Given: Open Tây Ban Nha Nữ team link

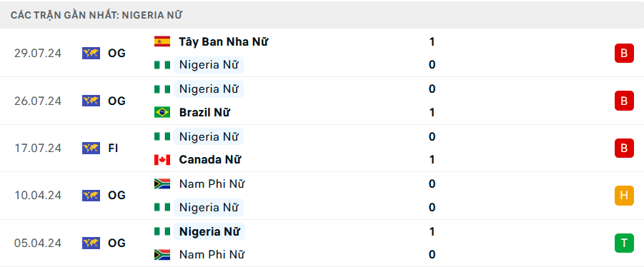Looking at the screenshot, I should click(x=224, y=42).
